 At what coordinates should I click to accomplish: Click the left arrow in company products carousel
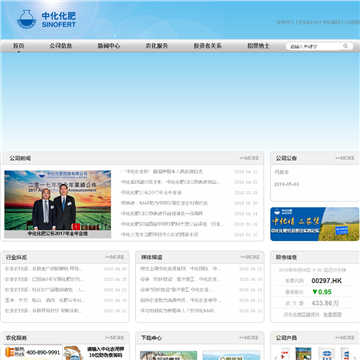(x=276, y=357)
